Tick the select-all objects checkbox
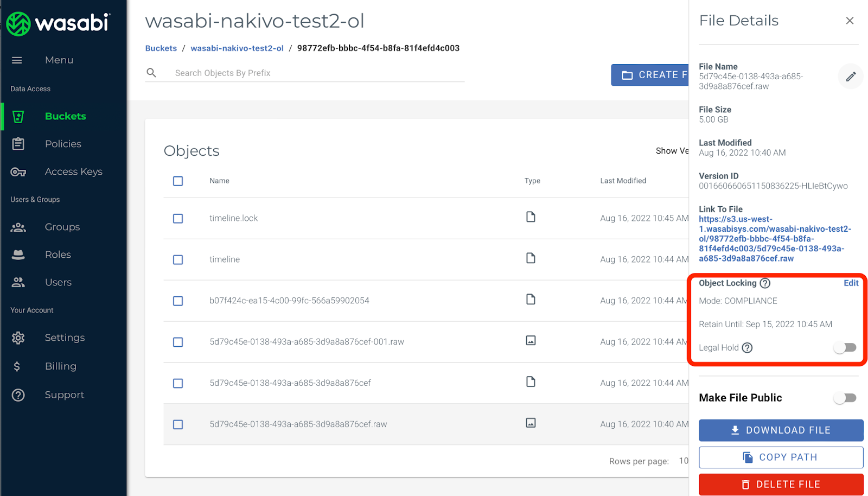Viewport: 868px width, 496px height. pos(178,181)
